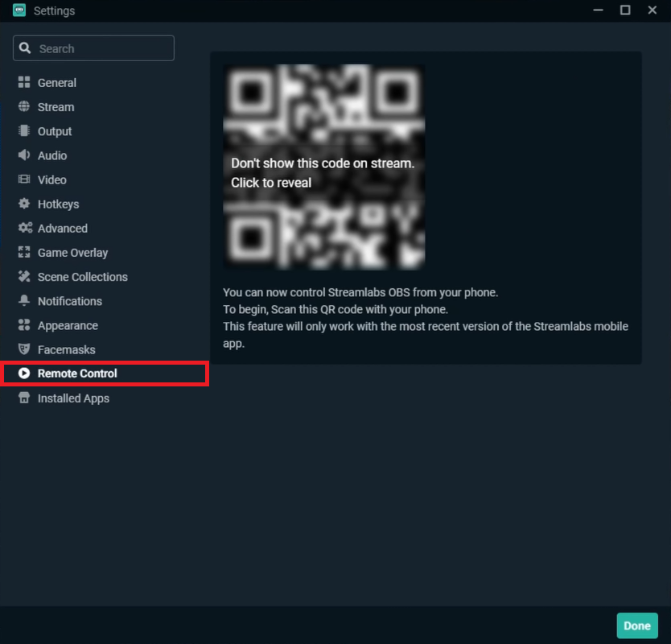
Task: Open the Advanced settings section
Action: click(x=63, y=229)
